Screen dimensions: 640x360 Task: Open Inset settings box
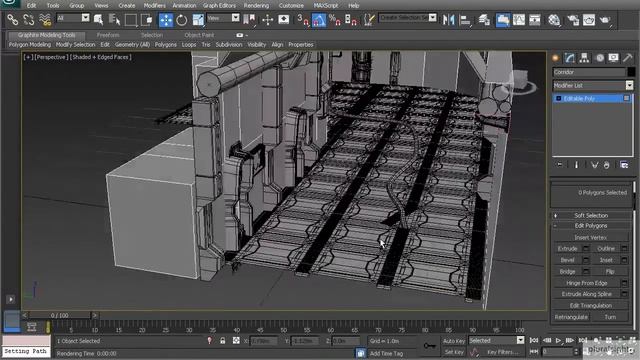pos(624,260)
